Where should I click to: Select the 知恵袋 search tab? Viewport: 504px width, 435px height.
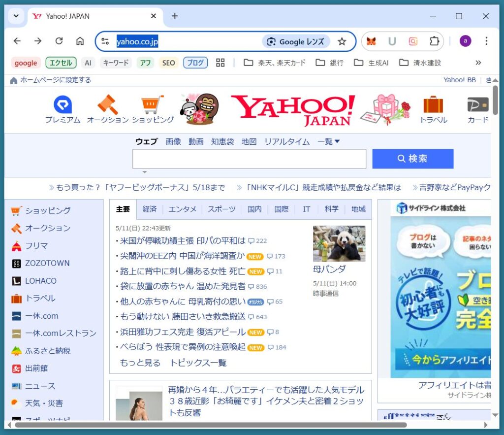222,141
